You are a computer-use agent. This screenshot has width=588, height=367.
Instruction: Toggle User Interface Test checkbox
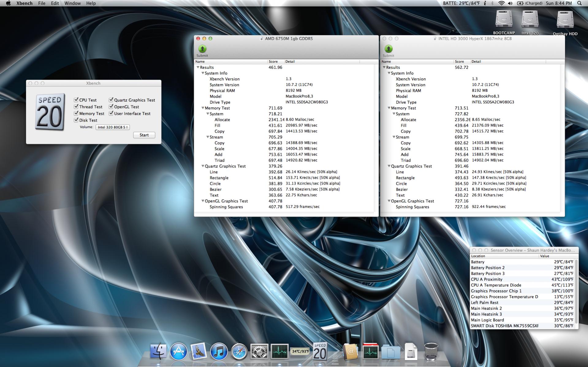coord(111,113)
